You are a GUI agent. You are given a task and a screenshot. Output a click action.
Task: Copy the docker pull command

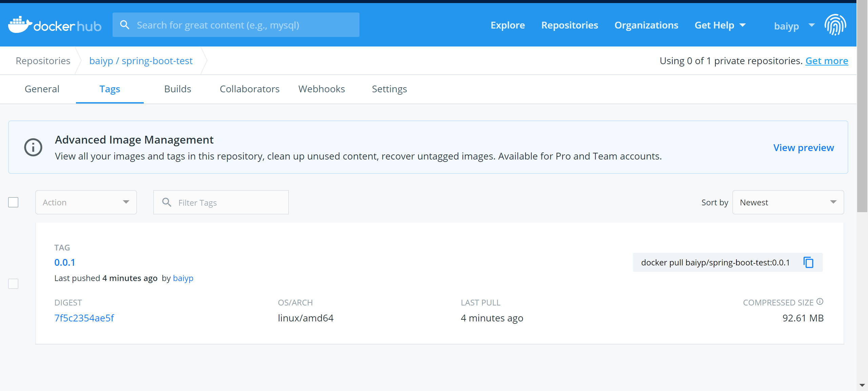pyautogui.click(x=808, y=262)
